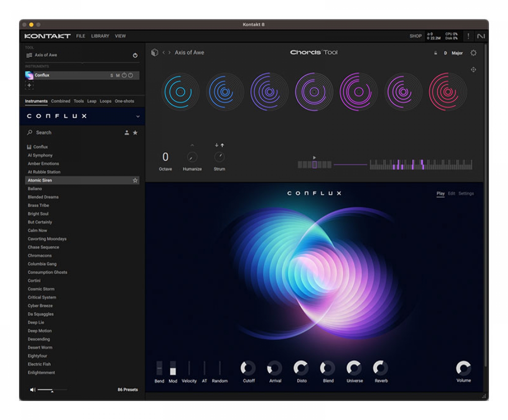This screenshot has width=508, height=420.
Task: Click the highlighted step in chord sequence strip
Action: click(315, 165)
